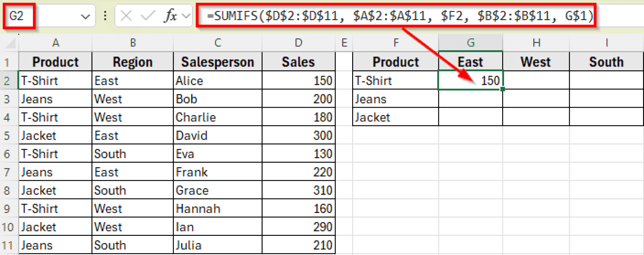Expand the dropdown next to fx icon
Screen dimensions: 644x255
[x=186, y=15]
